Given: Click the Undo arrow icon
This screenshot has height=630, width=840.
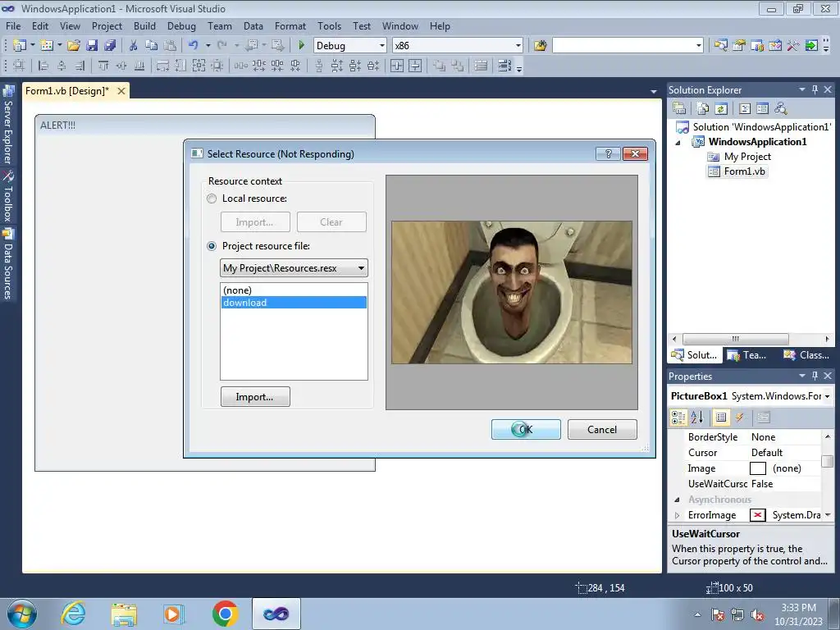Looking at the screenshot, I should 194,46.
